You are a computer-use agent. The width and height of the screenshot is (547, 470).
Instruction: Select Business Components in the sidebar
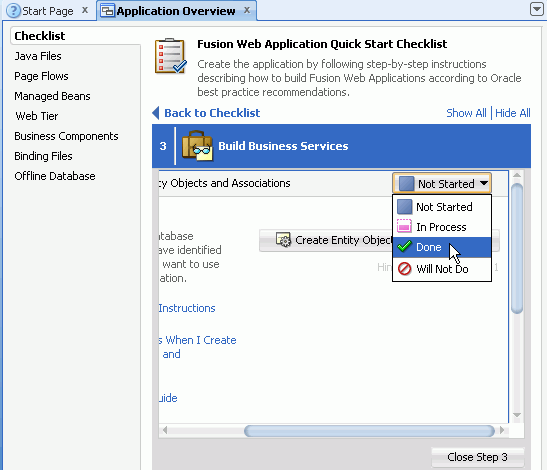[66, 136]
